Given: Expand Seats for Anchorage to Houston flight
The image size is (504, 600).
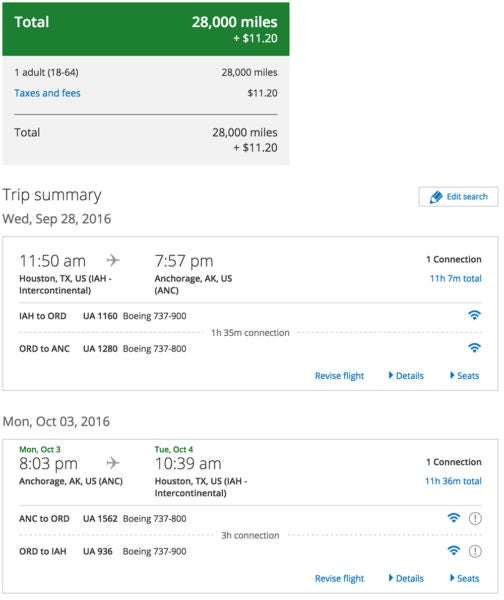Looking at the screenshot, I should [x=464, y=578].
